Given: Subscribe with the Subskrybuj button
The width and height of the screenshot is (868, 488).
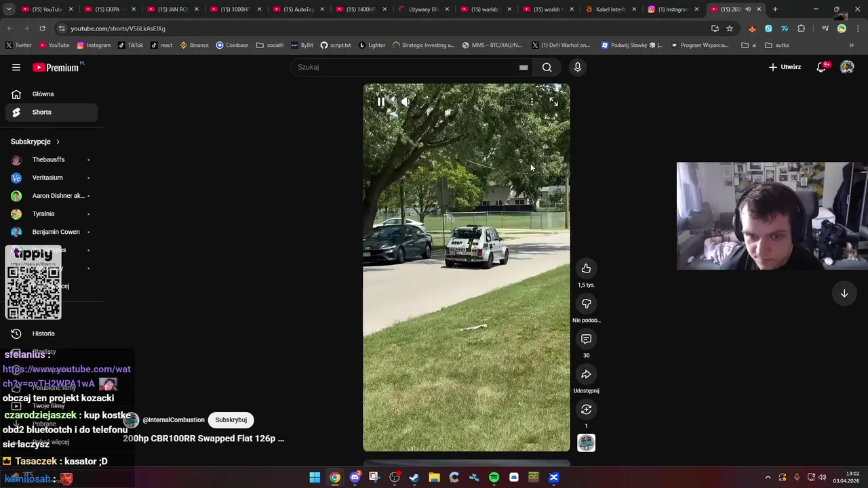Looking at the screenshot, I should point(231,420).
